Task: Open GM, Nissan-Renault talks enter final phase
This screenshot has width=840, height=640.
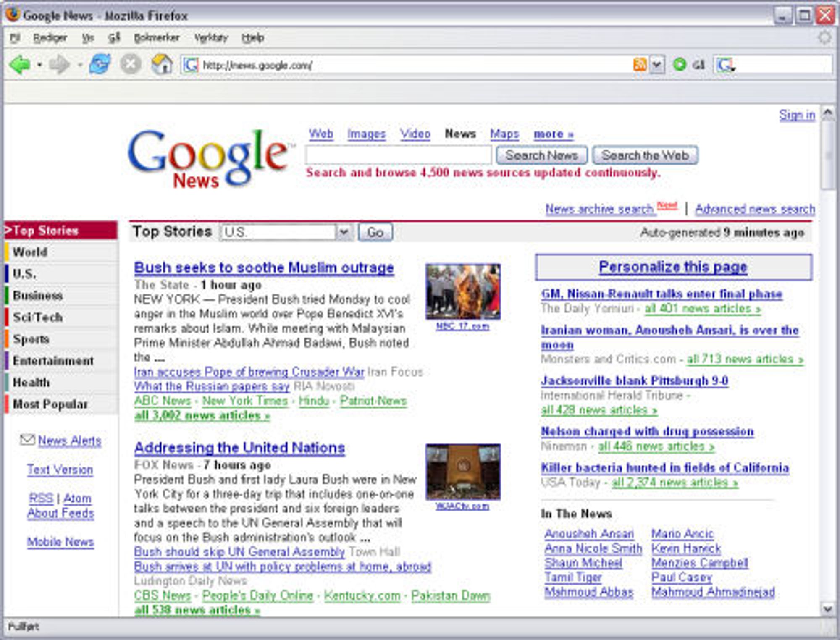Action: (x=661, y=294)
